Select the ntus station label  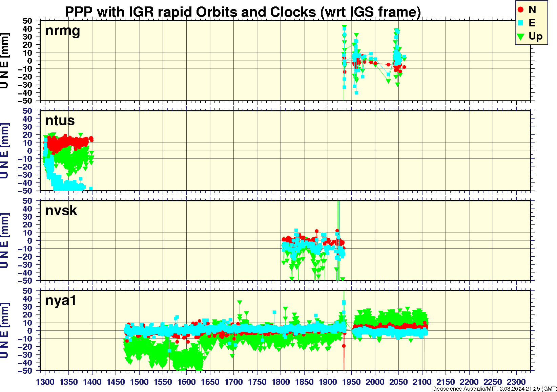coord(60,121)
